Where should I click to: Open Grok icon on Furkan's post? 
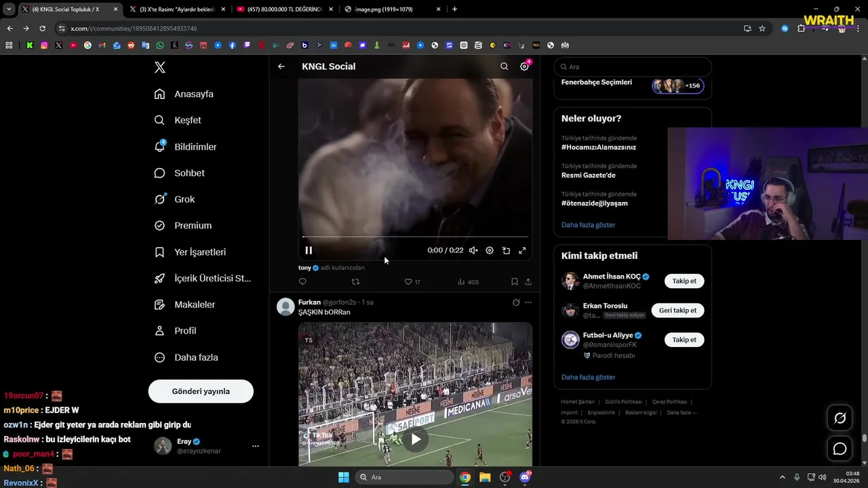(516, 302)
